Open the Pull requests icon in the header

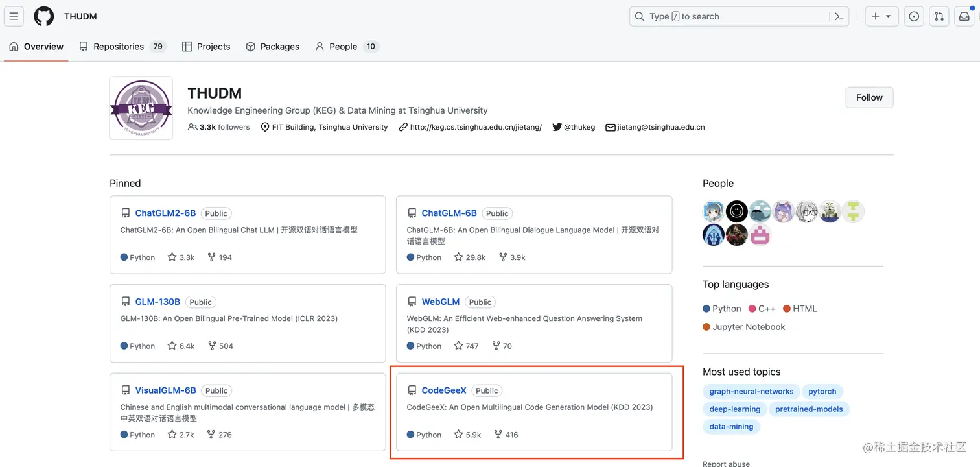click(939, 16)
